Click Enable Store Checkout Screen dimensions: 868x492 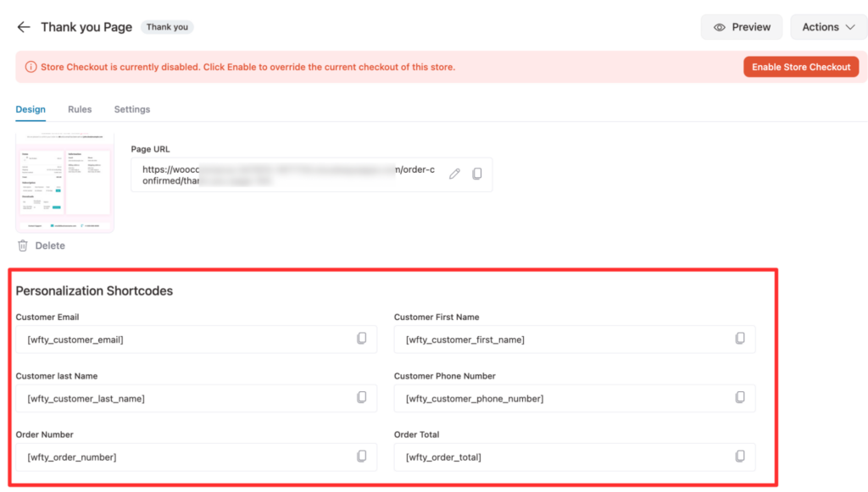coord(800,66)
